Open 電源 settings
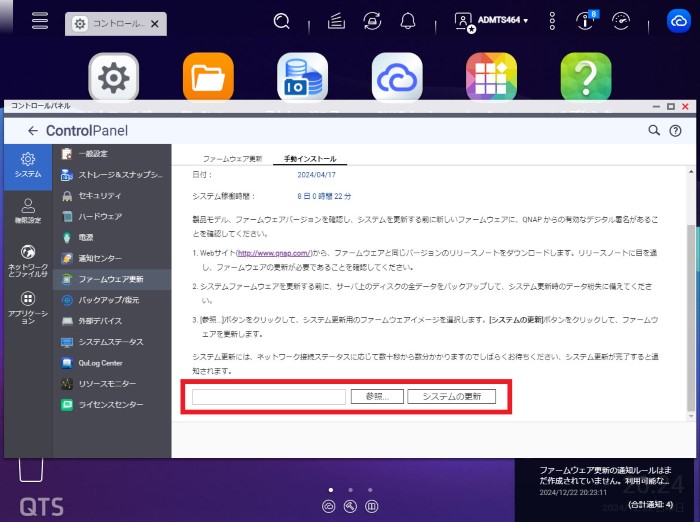This screenshot has width=700, height=522. [x=112, y=238]
